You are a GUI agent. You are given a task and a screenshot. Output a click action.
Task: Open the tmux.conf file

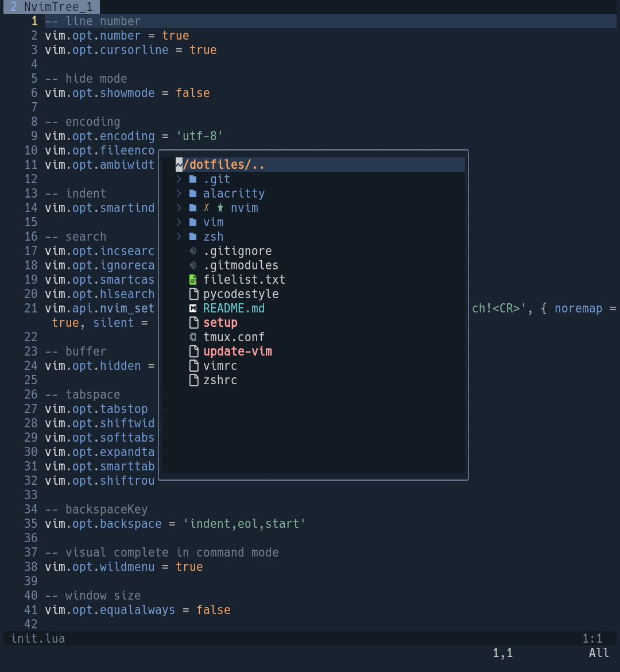click(x=234, y=337)
